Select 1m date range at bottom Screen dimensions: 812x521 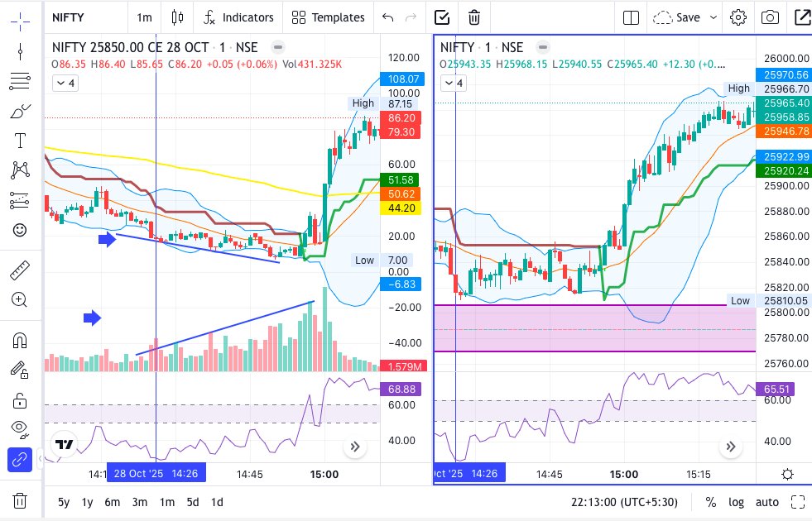click(167, 502)
